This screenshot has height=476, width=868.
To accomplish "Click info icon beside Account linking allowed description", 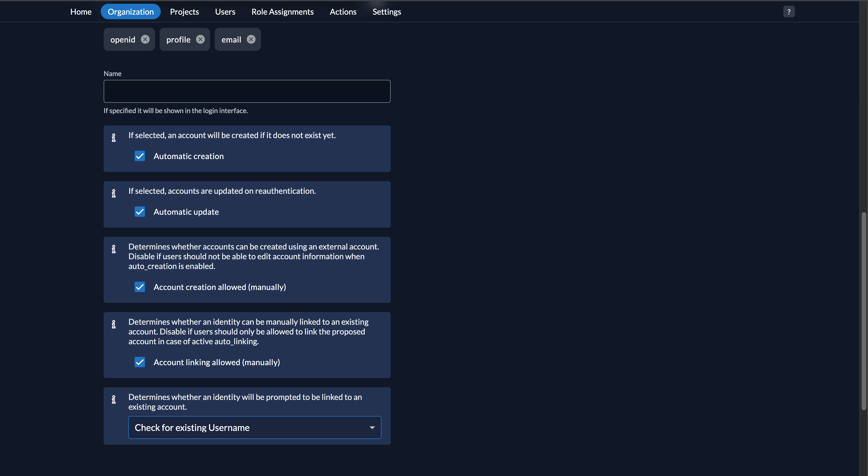I will point(114,324).
